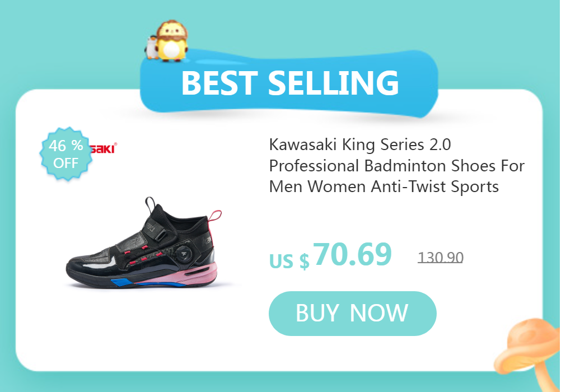This screenshot has width=561, height=392.
Task: Select the 70.69 sale price
Action: pos(352,254)
